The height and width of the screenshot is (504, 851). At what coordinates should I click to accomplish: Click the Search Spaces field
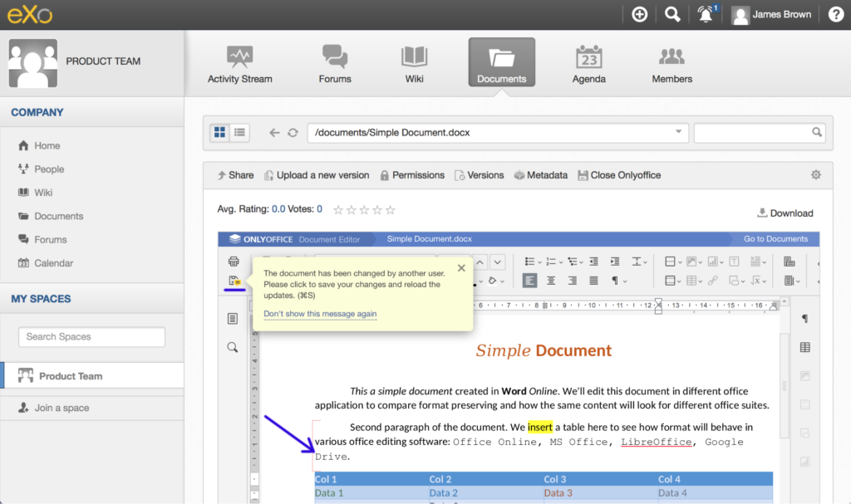click(91, 337)
